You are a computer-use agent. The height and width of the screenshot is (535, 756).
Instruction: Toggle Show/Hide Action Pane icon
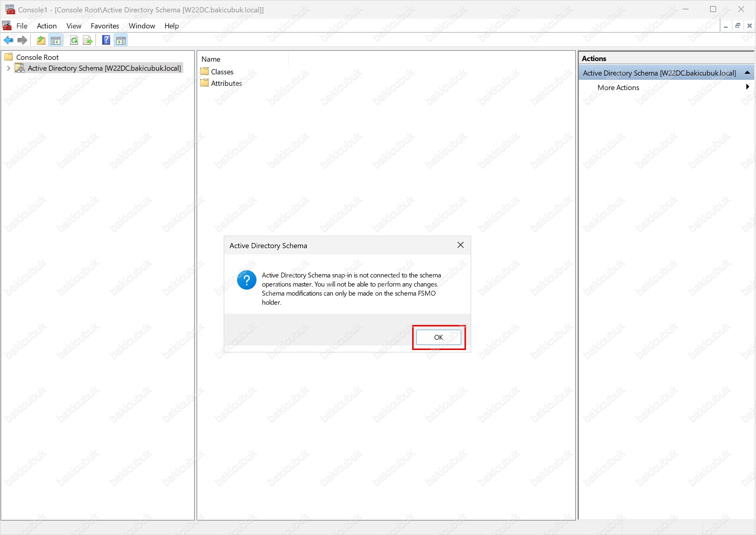(x=121, y=40)
